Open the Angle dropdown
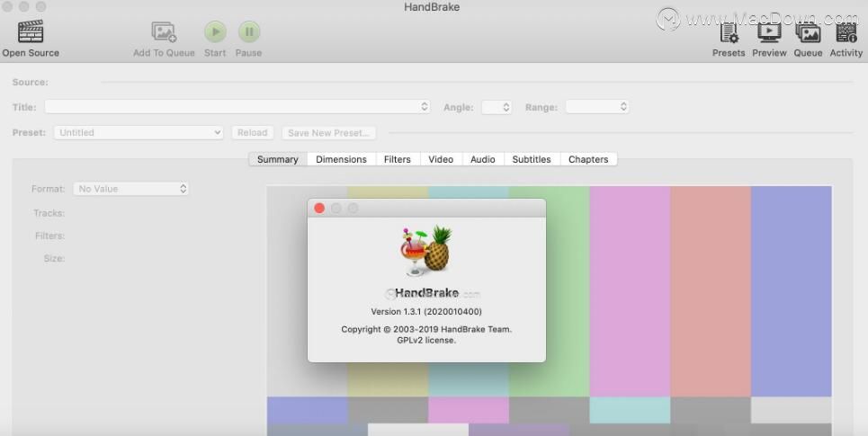 (x=497, y=107)
